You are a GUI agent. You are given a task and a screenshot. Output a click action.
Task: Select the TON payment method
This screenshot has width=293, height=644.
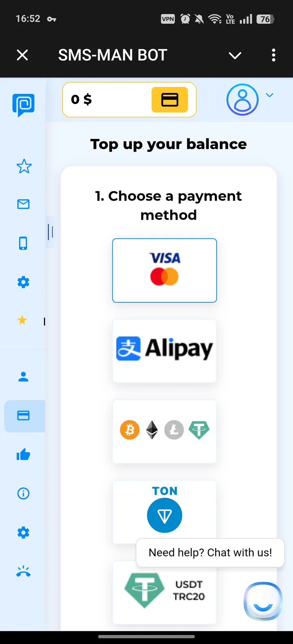tap(164, 512)
